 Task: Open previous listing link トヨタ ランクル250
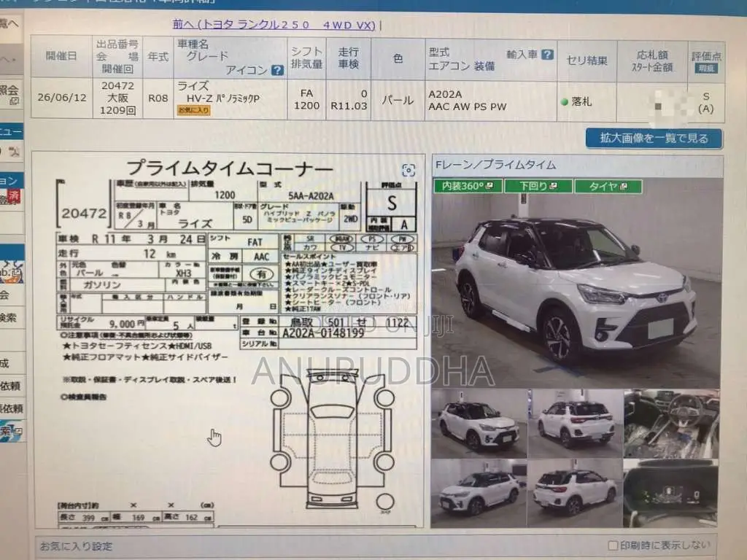pos(274,25)
